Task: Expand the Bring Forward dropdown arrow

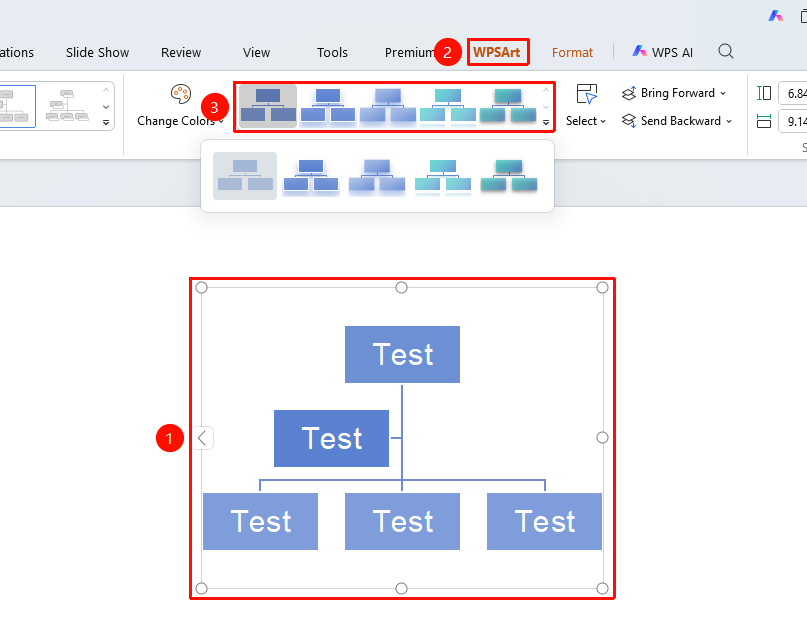Action: (723, 94)
